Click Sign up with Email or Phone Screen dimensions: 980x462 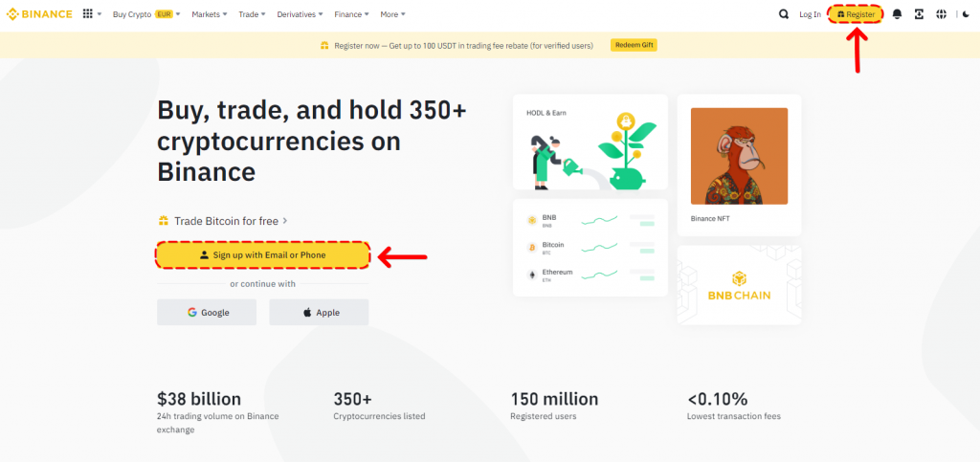click(x=263, y=255)
